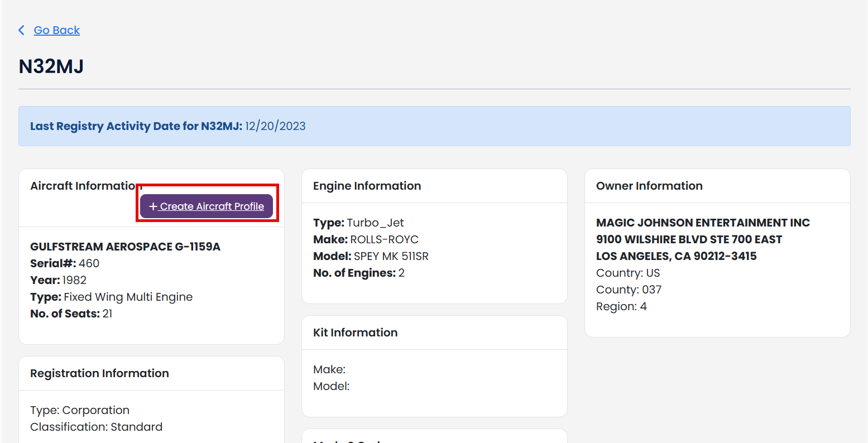Click the No. of Engines: 2 line

(x=359, y=273)
